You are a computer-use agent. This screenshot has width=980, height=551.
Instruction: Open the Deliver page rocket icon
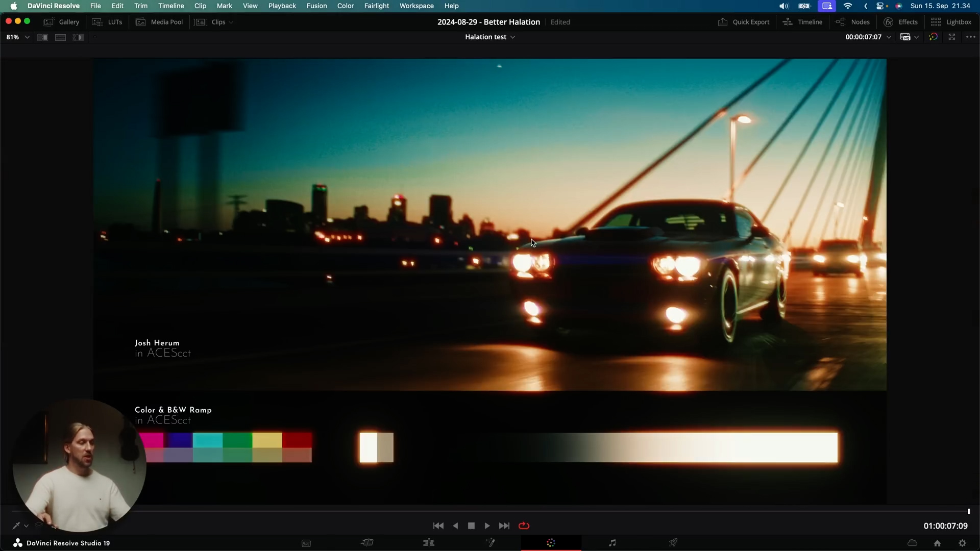click(x=673, y=543)
